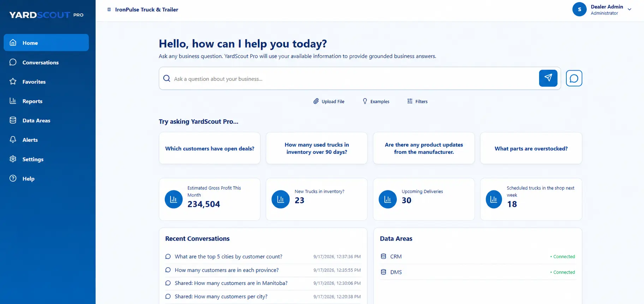This screenshot has width=644, height=304.
Task: Open 'How many customers are in each province?' conversation
Action: click(x=263, y=270)
